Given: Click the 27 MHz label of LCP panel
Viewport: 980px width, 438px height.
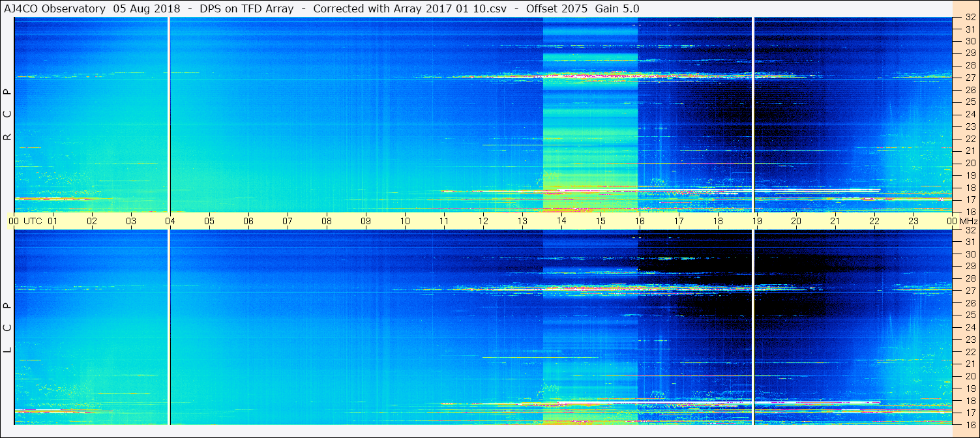Looking at the screenshot, I should pos(970,291).
